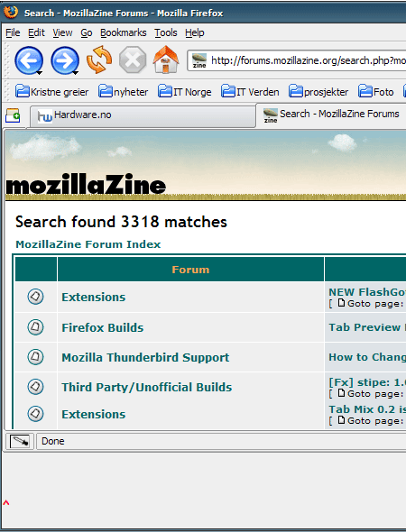This screenshot has width=406, height=532.
Task: Open the View menu
Action: point(62,32)
